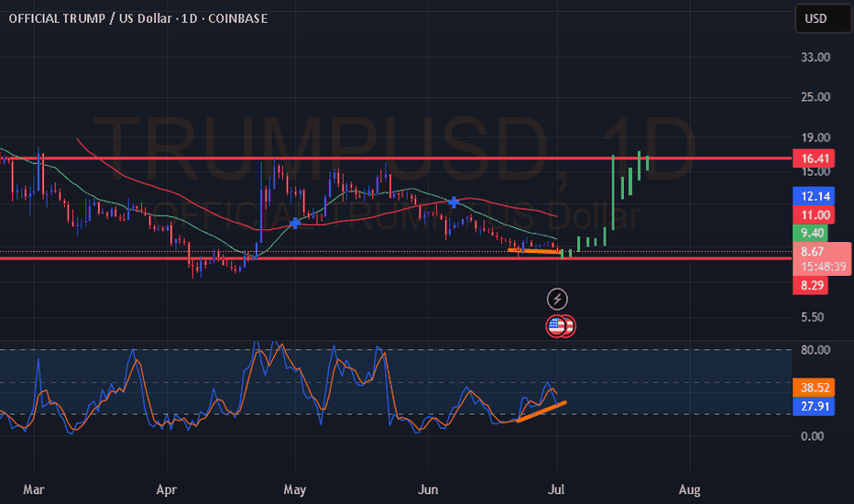Click the Mar label on time axis
Screen dimensions: 854x504
[33, 490]
